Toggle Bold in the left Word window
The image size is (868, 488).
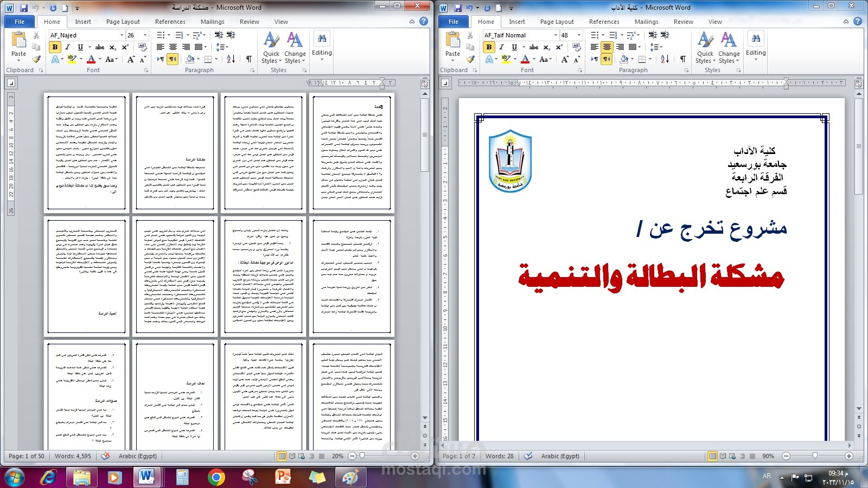coord(55,47)
